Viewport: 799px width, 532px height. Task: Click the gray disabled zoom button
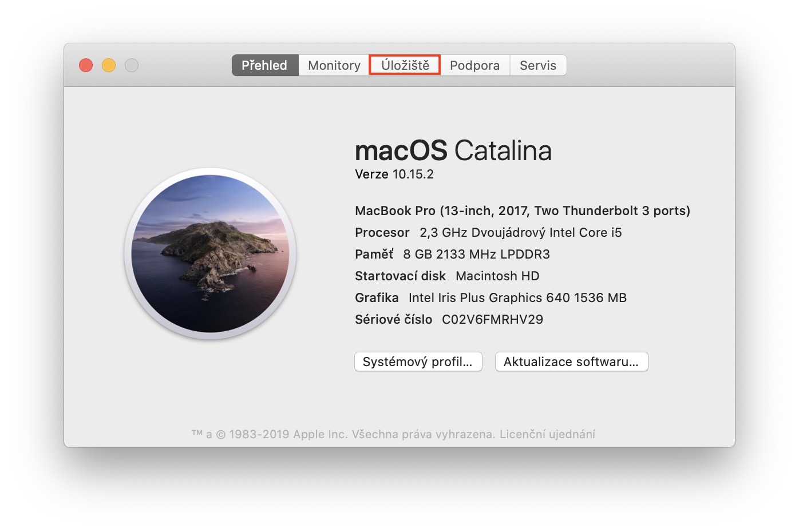pyautogui.click(x=132, y=65)
